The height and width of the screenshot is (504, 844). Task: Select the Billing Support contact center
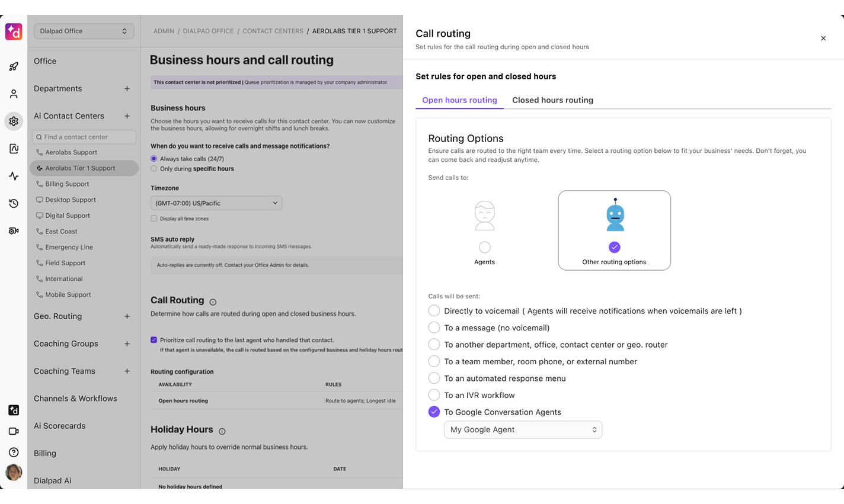pos(66,184)
